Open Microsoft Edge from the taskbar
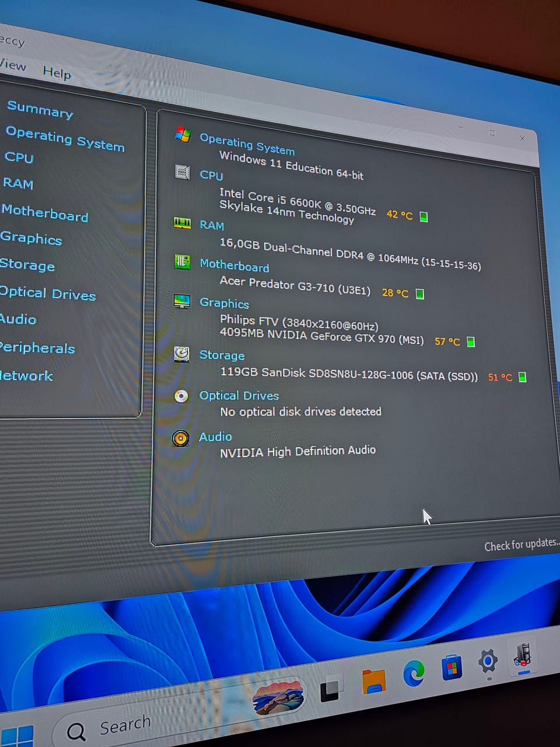Viewport: 560px width, 747px height. click(x=414, y=674)
